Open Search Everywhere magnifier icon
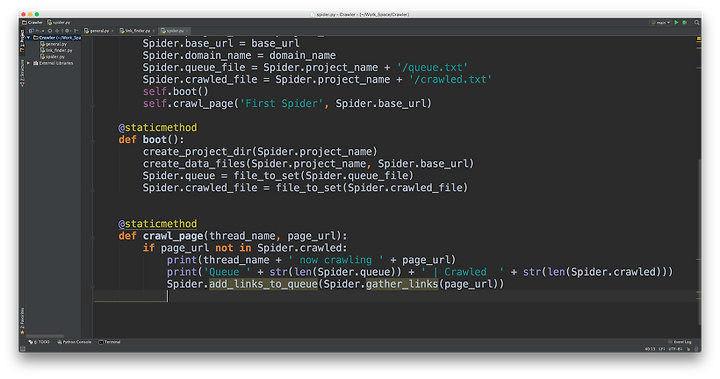The width and height of the screenshot is (720, 379). click(x=697, y=22)
